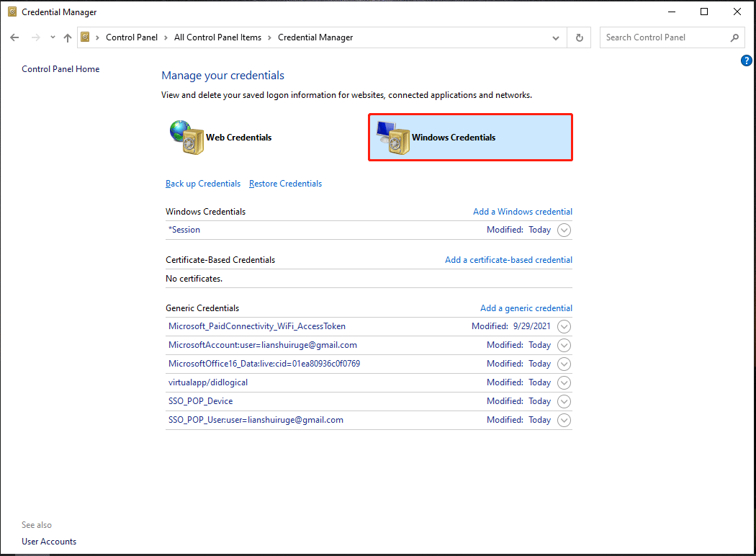Screen dimensions: 756x556
Task: Select Control Panel in breadcrumb
Action: pyautogui.click(x=132, y=37)
